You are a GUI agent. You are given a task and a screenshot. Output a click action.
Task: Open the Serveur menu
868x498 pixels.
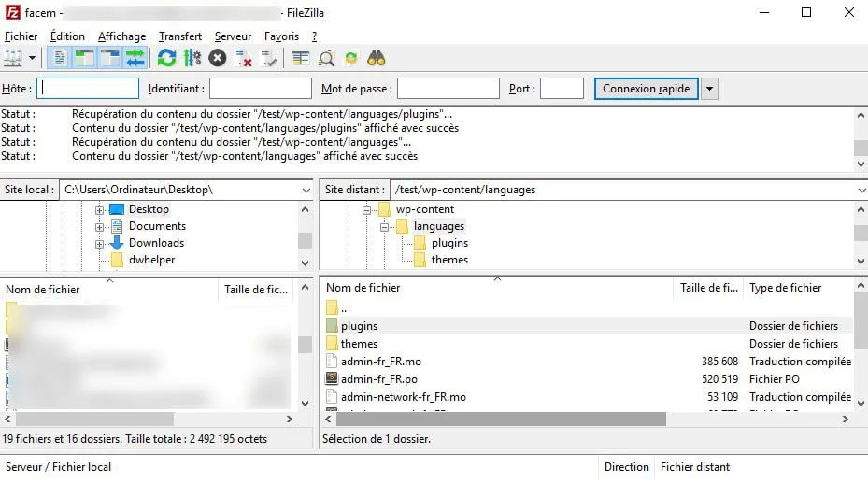233,36
